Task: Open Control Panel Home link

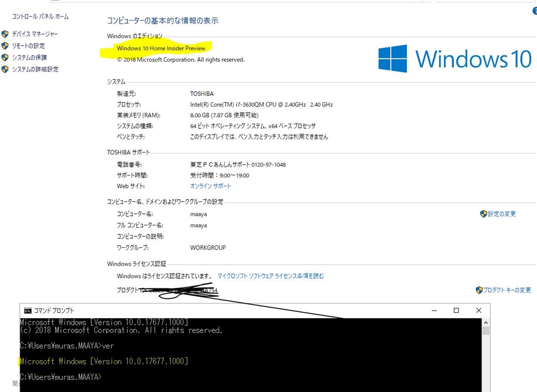Action: pos(40,16)
